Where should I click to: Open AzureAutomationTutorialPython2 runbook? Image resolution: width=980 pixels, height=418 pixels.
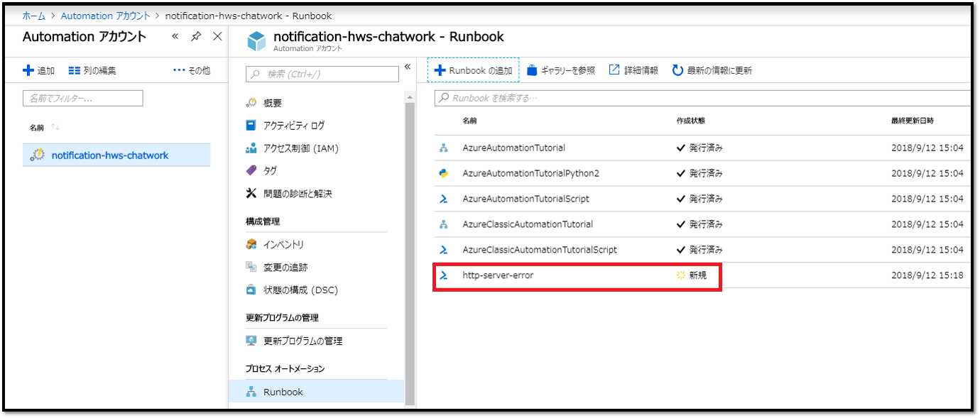click(530, 173)
